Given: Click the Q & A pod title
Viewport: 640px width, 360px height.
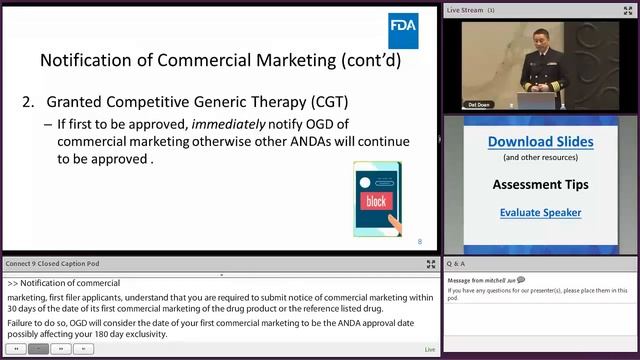Looking at the screenshot, I should [456, 264].
